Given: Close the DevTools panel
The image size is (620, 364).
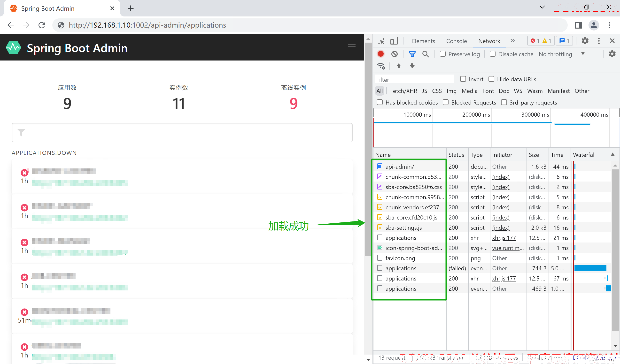Looking at the screenshot, I should pyautogui.click(x=612, y=41).
